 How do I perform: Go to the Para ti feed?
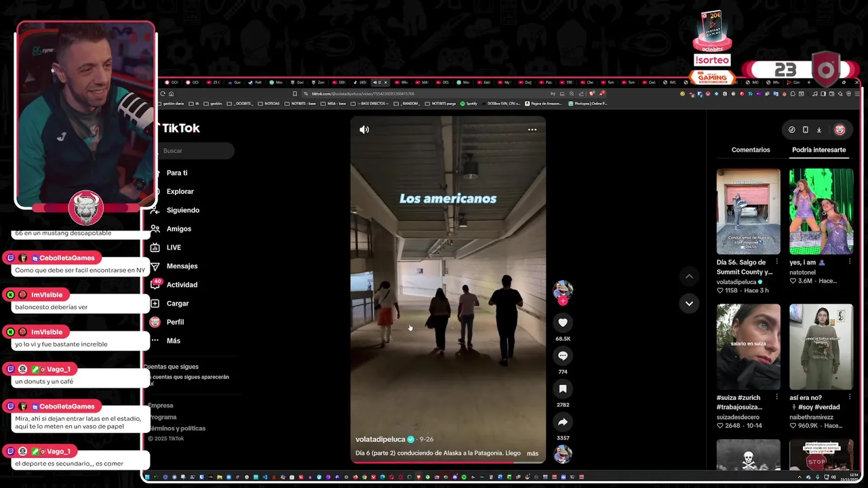pos(177,173)
